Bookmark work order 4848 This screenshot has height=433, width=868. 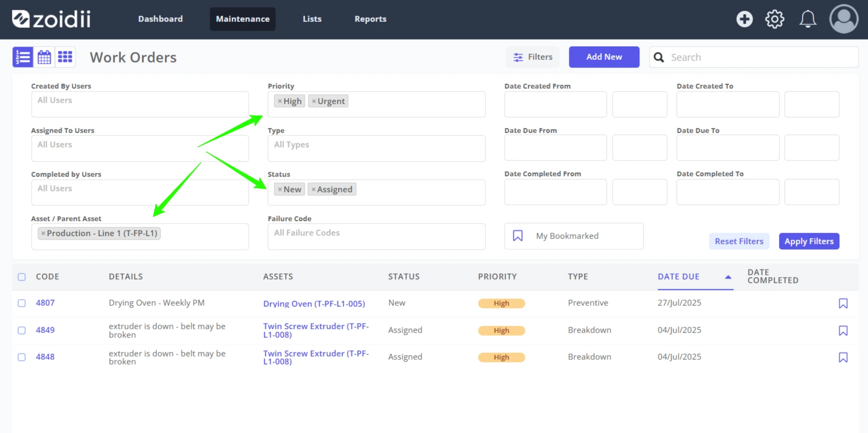[x=843, y=358]
